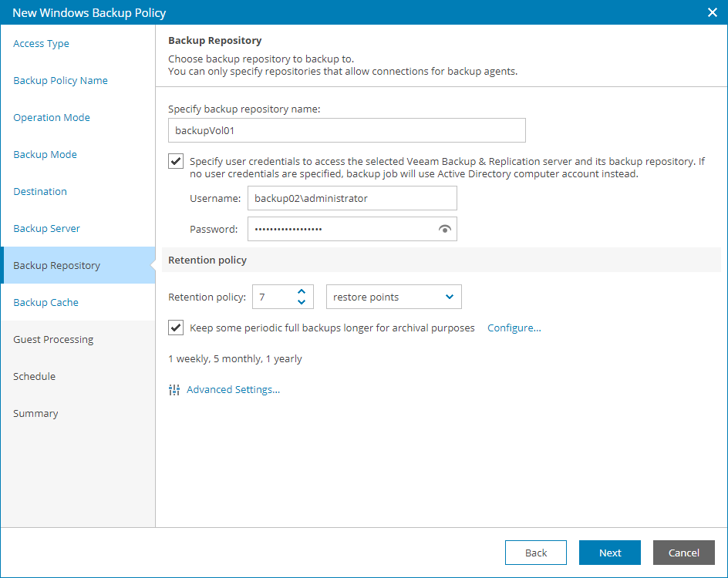Click the Configure link for archival backups

pos(514,328)
